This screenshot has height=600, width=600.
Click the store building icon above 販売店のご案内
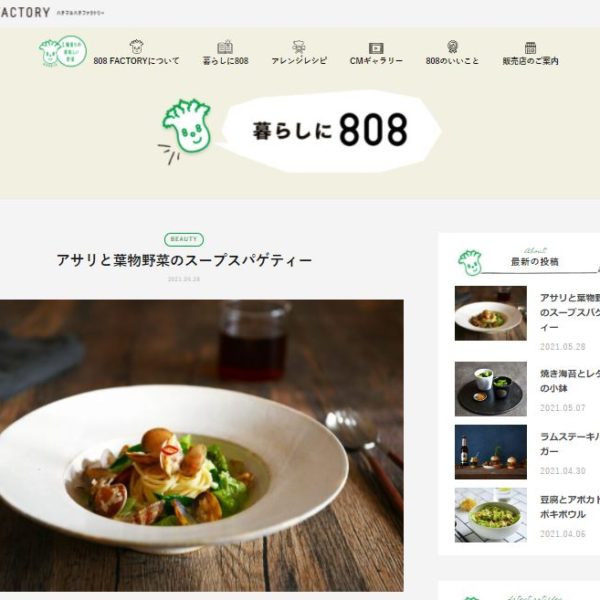(530, 47)
